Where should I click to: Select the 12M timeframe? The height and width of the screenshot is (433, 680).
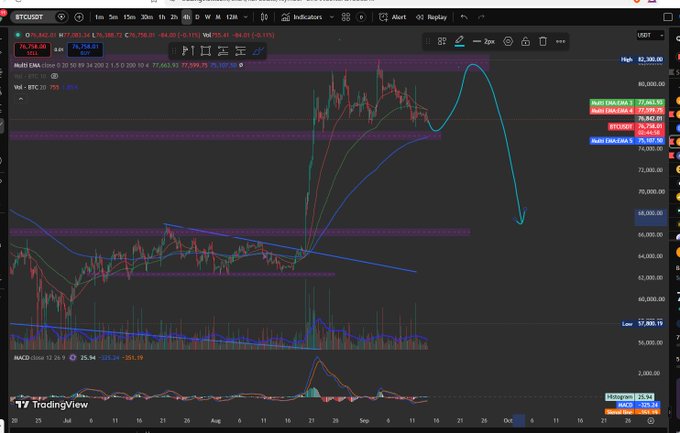tap(232, 17)
